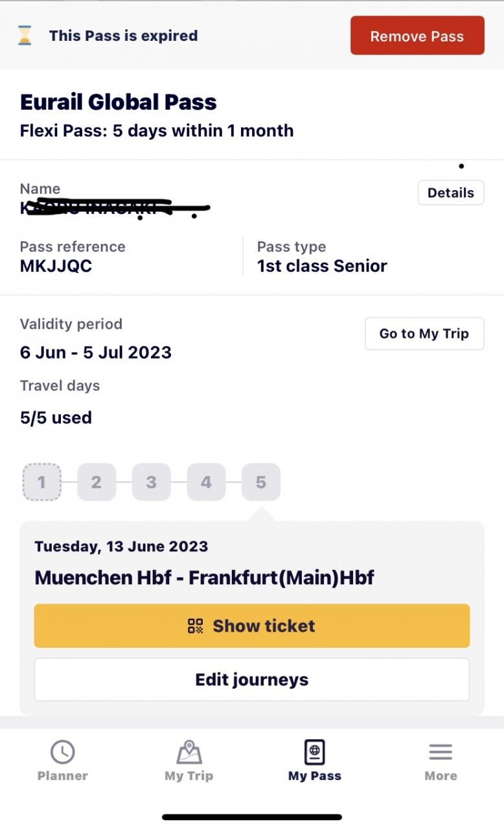Tap the expired hourglass icon
This screenshot has width=504, height=830.
pyautogui.click(x=25, y=36)
